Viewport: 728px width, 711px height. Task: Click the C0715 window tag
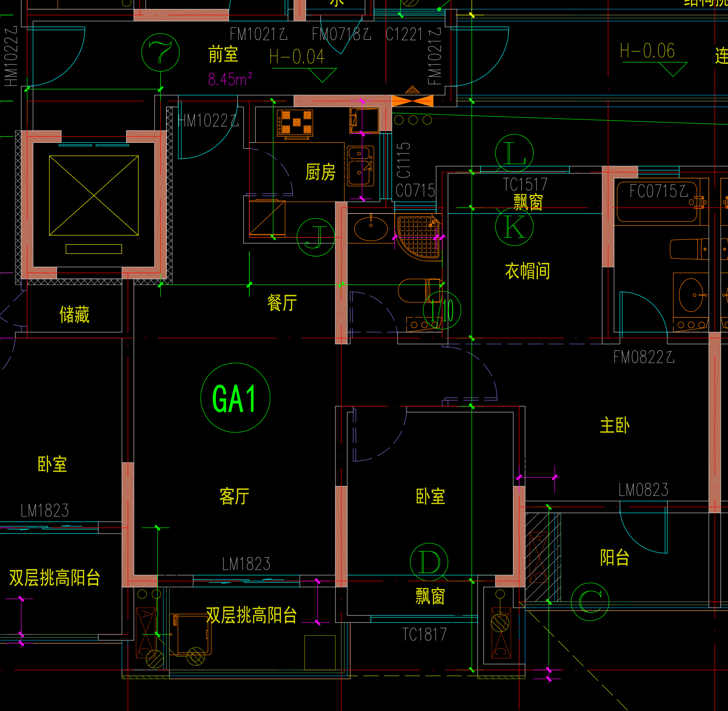click(x=415, y=190)
